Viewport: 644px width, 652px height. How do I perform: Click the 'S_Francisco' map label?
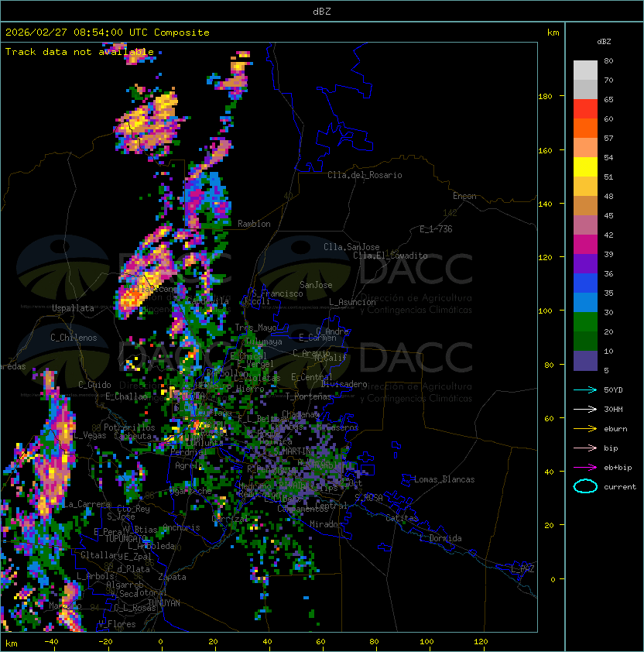[x=277, y=293]
